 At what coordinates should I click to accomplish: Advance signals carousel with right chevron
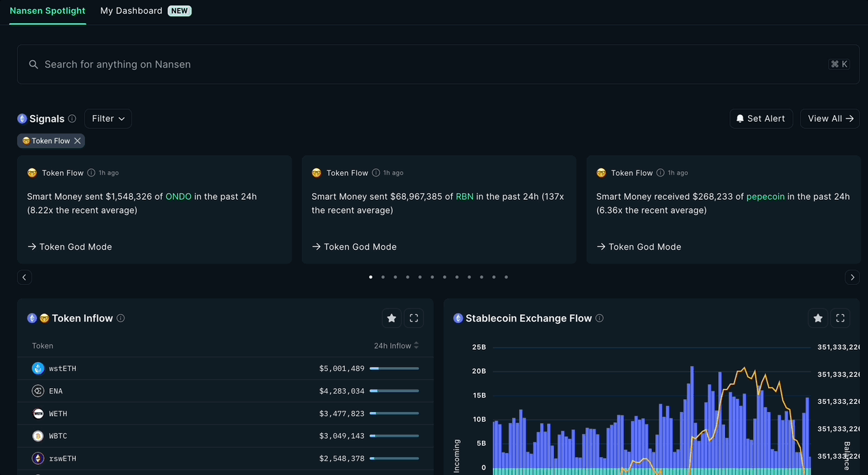tap(852, 277)
